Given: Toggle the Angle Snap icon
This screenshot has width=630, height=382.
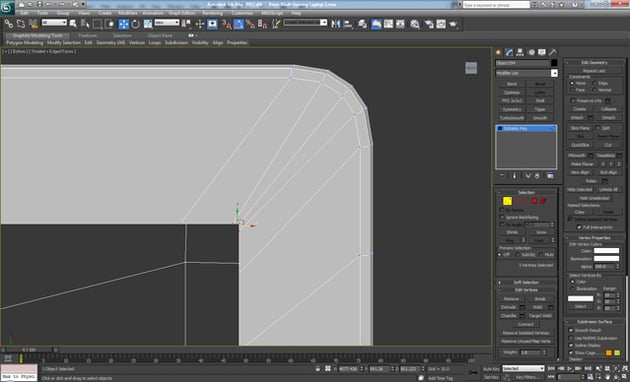Looking at the screenshot, I should pos(238,24).
